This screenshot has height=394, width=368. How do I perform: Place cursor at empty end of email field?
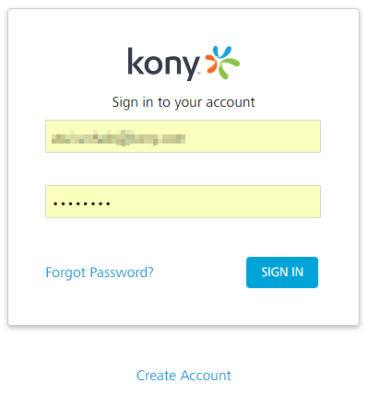pyautogui.click(x=253, y=136)
